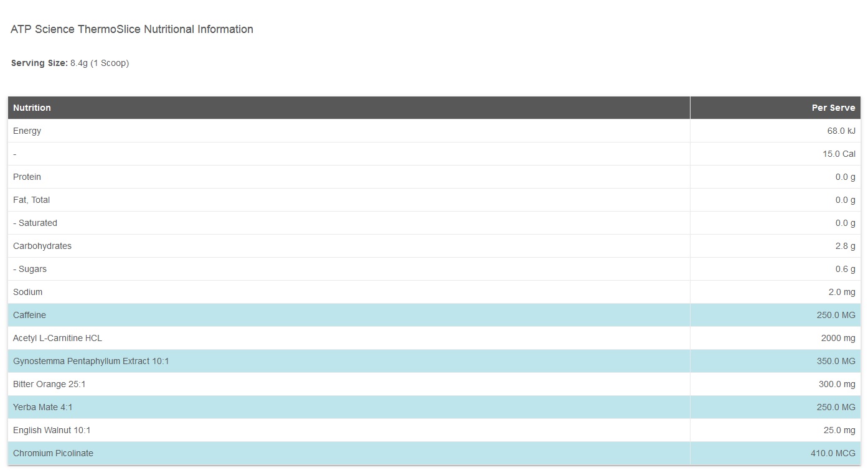
Task: Select the 'Protein' row label
Action: [x=27, y=177]
